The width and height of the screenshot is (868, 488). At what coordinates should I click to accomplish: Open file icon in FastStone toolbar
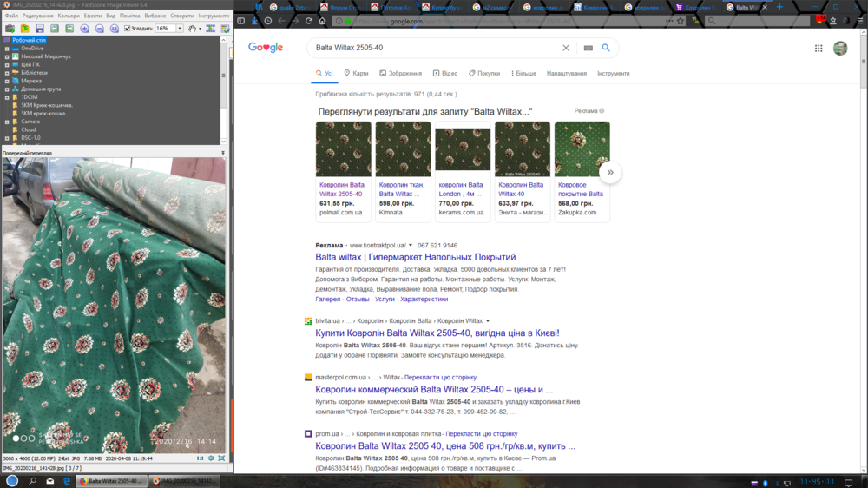point(25,29)
